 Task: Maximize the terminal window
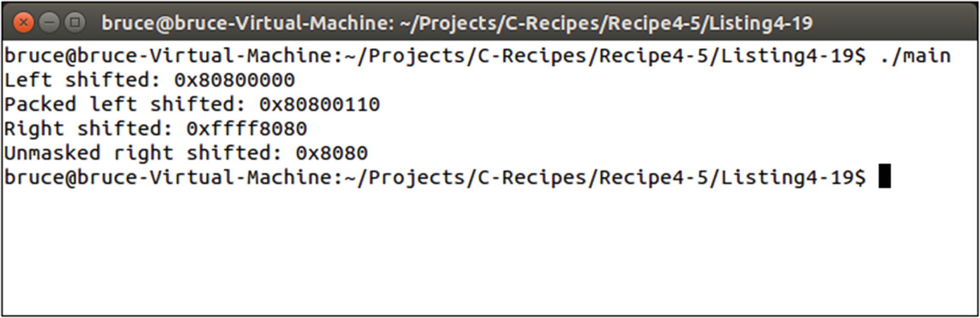(74, 23)
